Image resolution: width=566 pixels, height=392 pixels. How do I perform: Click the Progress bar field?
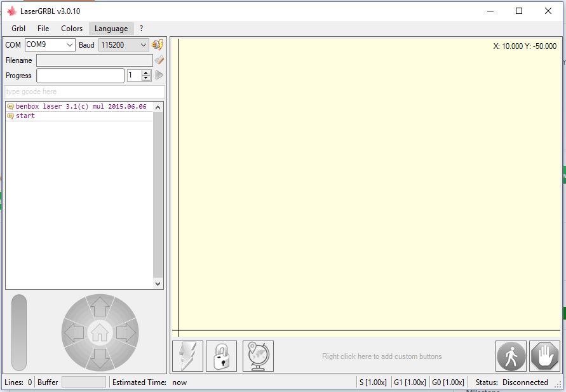click(x=80, y=76)
